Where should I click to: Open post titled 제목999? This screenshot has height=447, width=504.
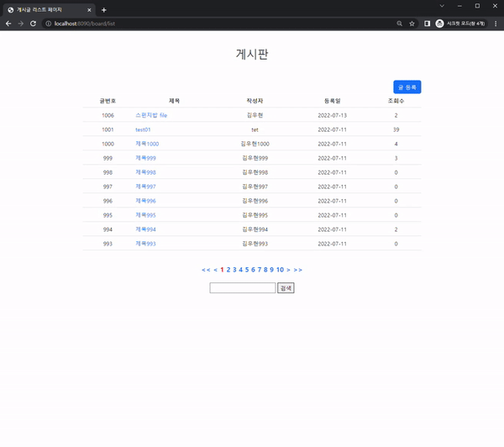point(145,158)
